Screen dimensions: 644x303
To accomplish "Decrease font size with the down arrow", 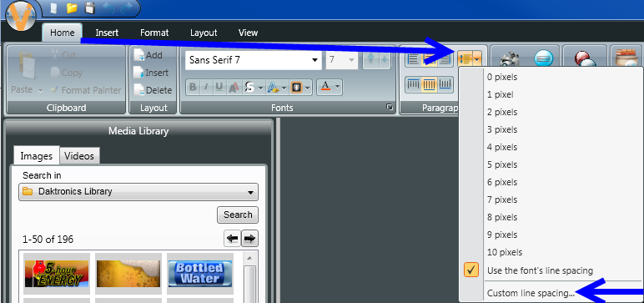I will point(384,60).
